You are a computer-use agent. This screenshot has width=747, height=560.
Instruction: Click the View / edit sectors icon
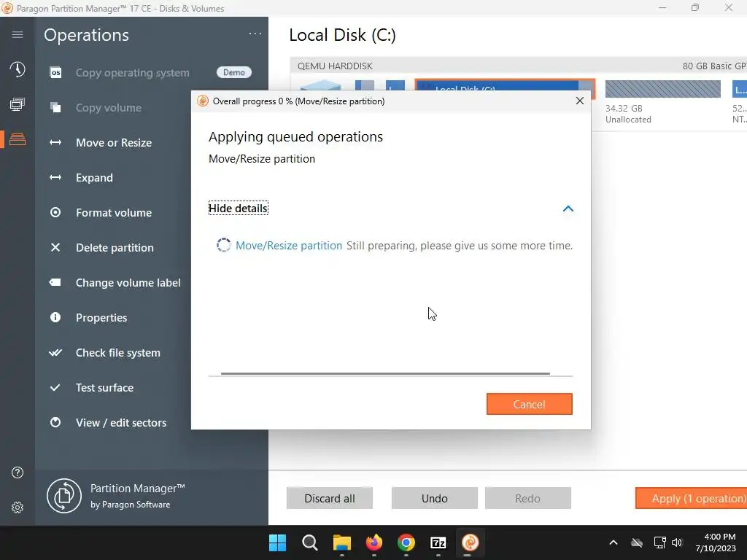pyautogui.click(x=55, y=422)
